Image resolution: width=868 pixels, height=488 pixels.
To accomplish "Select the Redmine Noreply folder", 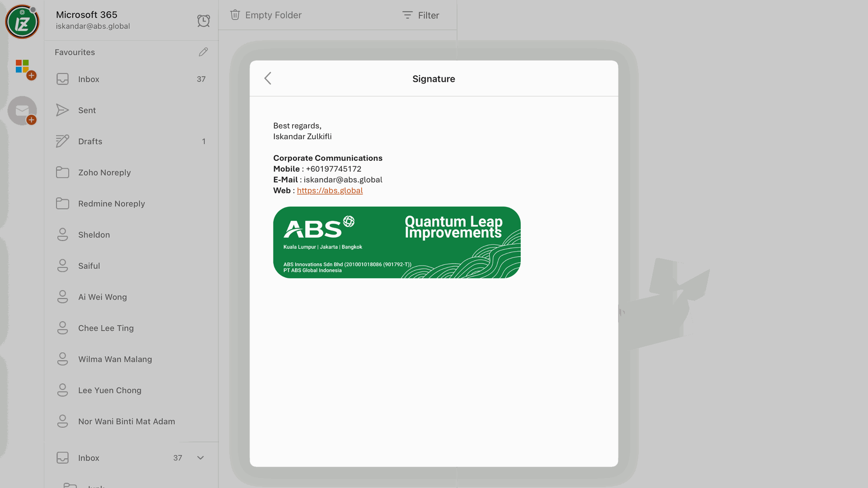I will pyautogui.click(x=111, y=204).
